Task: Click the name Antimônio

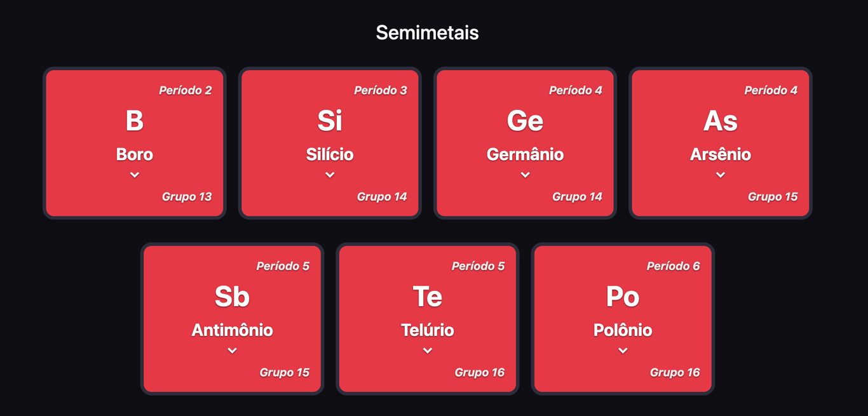Action: pos(232,330)
